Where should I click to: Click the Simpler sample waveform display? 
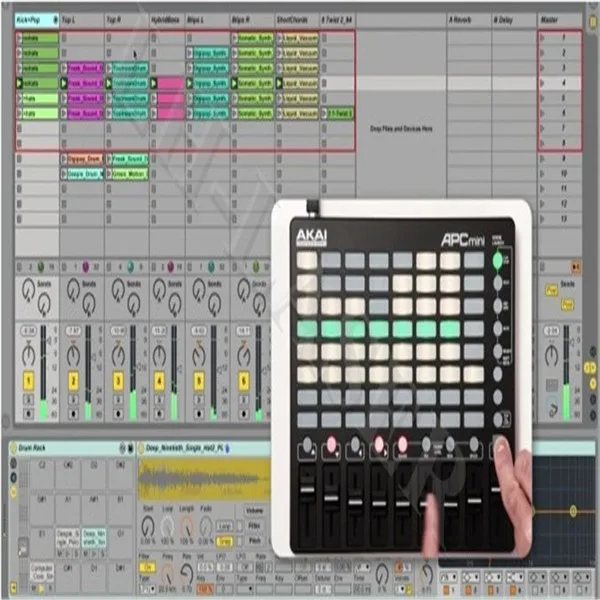pyautogui.click(x=204, y=479)
